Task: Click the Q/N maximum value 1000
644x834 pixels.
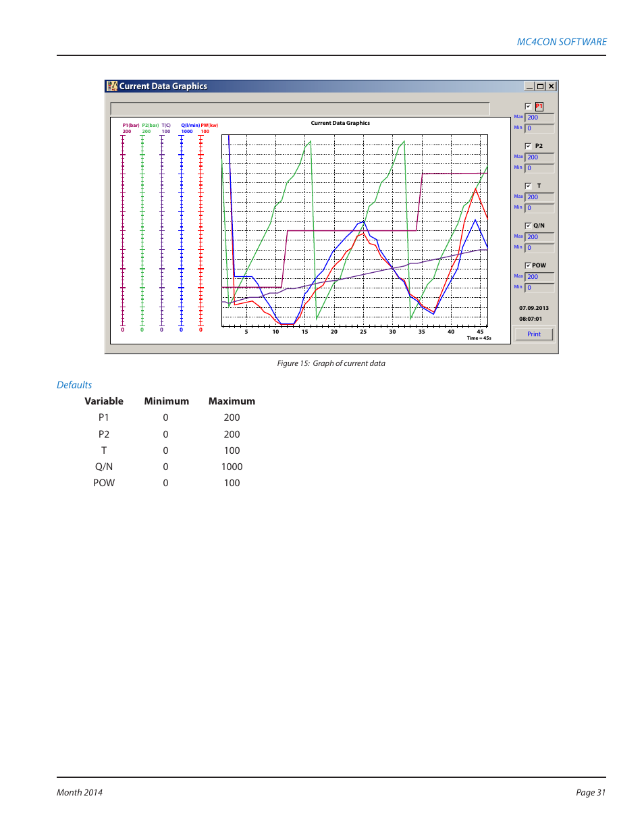Action: 232,467
